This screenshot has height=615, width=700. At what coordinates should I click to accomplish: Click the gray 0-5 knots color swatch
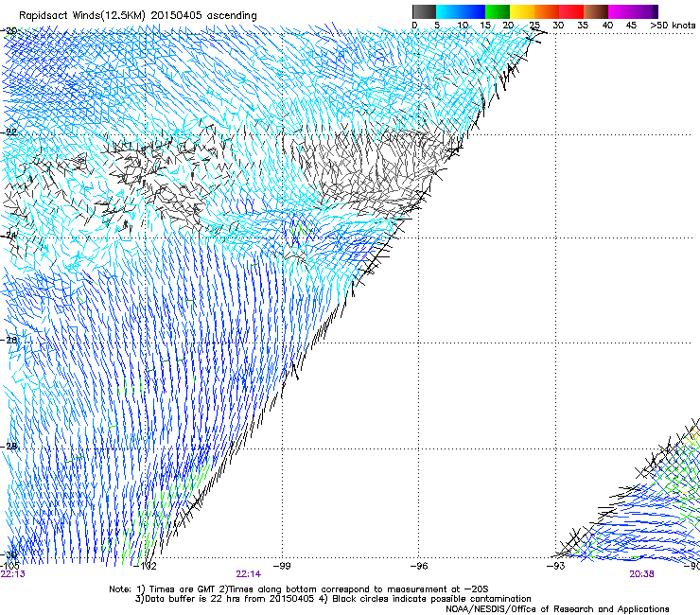(x=424, y=11)
